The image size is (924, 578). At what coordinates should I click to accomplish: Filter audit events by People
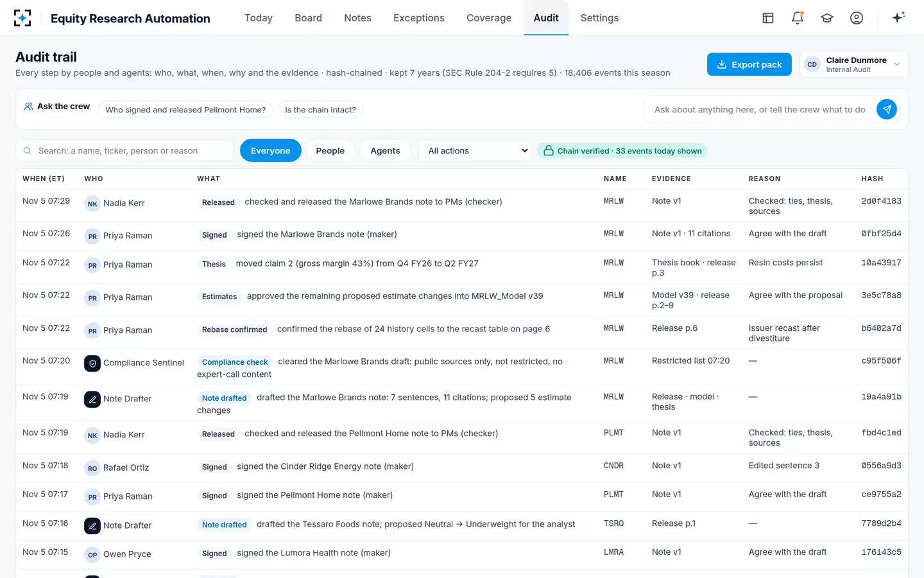pos(330,150)
